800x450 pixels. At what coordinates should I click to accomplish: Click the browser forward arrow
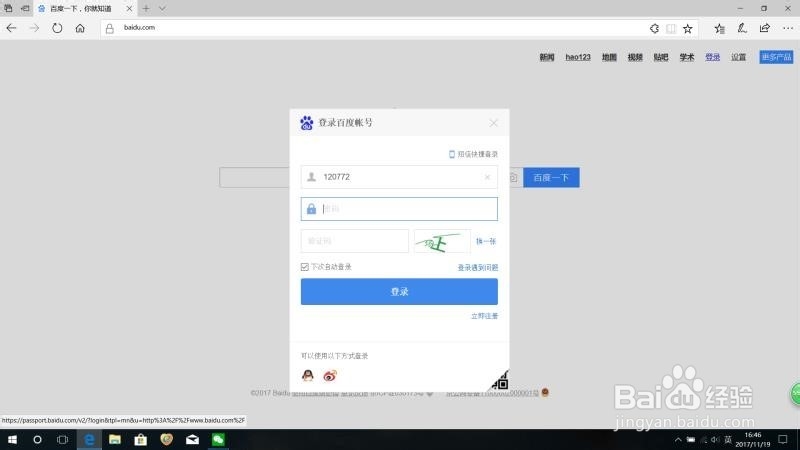[x=34, y=28]
